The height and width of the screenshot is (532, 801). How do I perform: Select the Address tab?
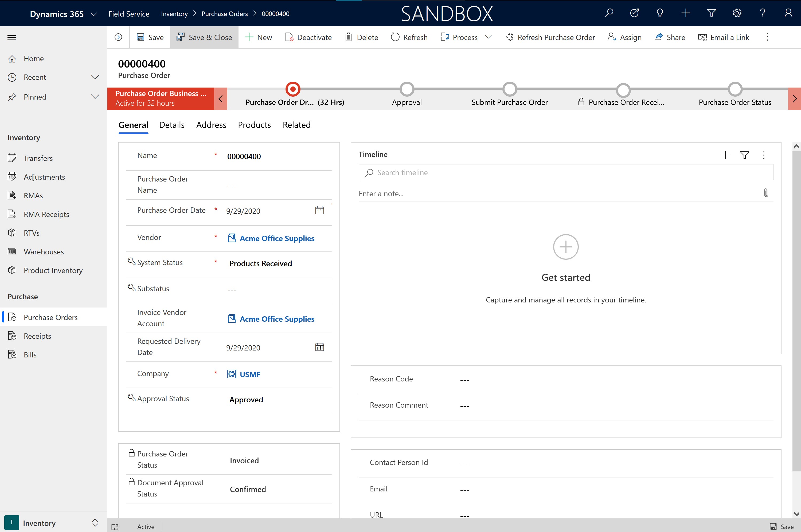(x=211, y=125)
